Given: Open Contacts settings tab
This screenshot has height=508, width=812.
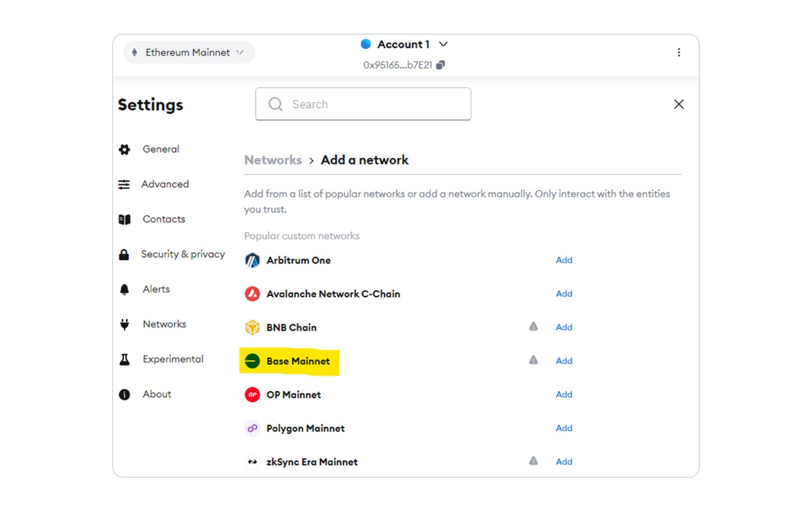Looking at the screenshot, I should pos(164,219).
